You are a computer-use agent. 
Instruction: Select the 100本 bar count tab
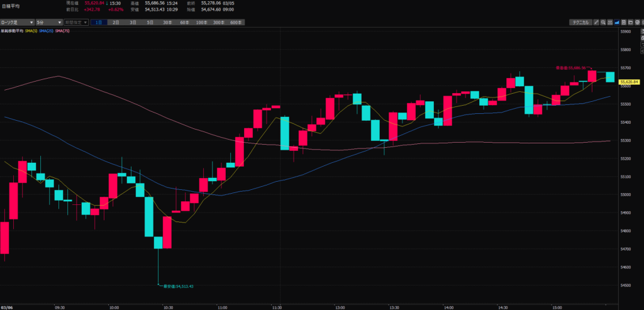(x=201, y=22)
